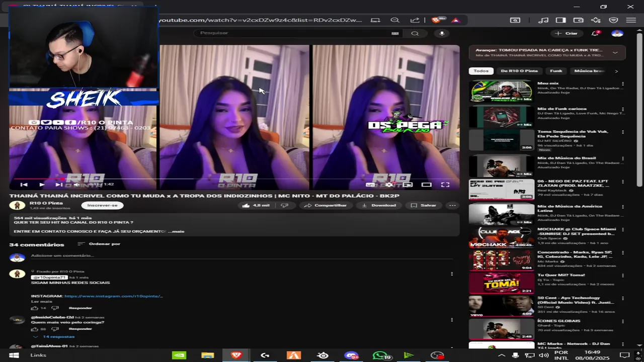This screenshot has width=644, height=362.
Task: Open the on-screen keyboard icon in search
Action: click(395, 33)
